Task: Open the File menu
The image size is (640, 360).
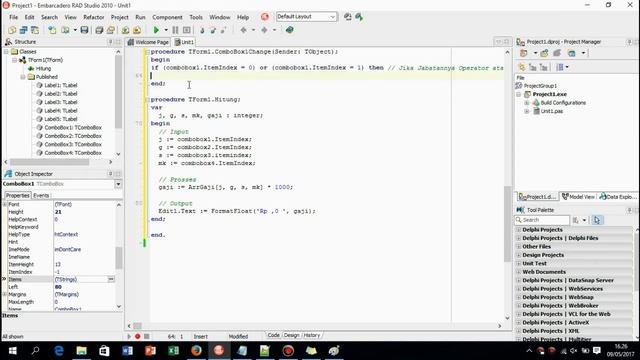Action: coord(13,17)
